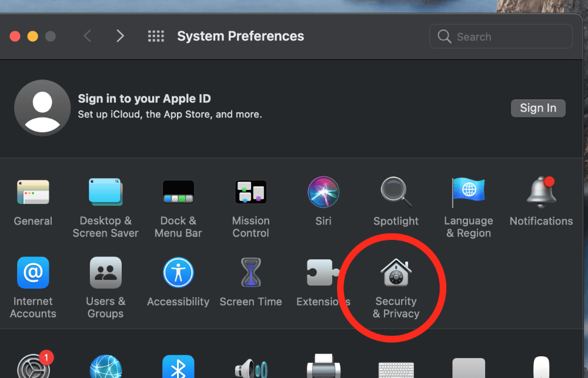The width and height of the screenshot is (588, 378).
Task: Click Sign in to your Apple ID text
Action: click(145, 99)
